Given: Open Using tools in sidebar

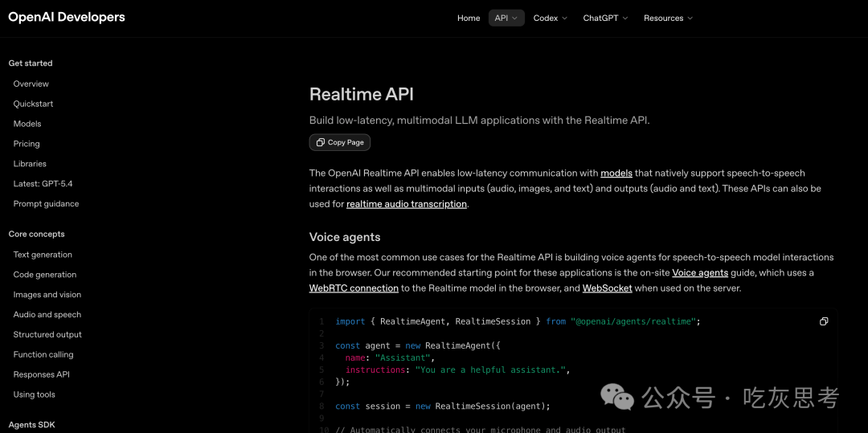Looking at the screenshot, I should (35, 394).
